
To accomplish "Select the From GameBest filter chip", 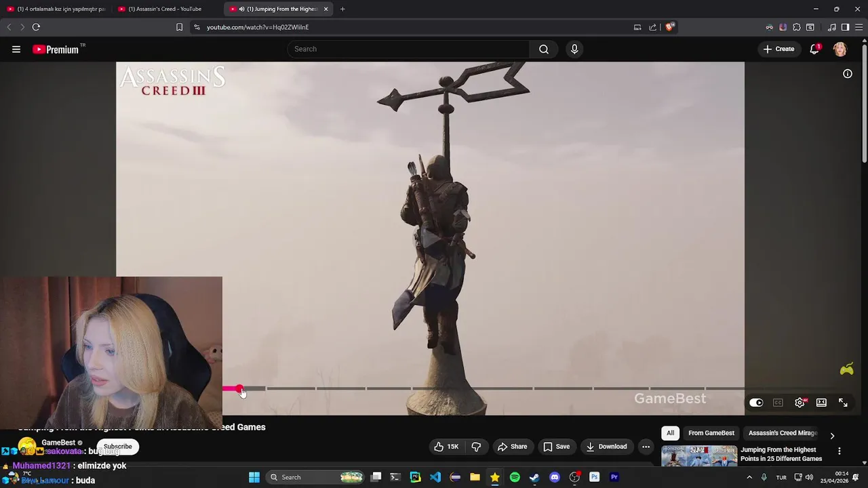I will pos(711,433).
